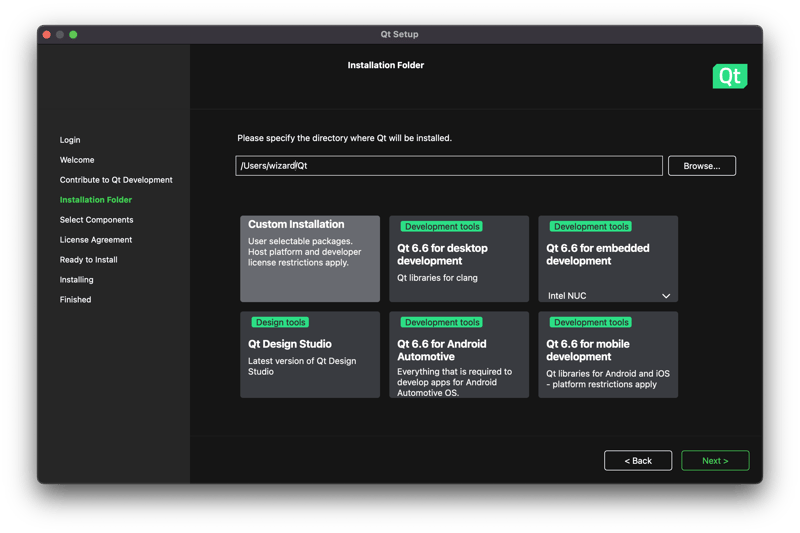Click Development tools tag on mobile card
This screenshot has width=800, height=533.
591,322
